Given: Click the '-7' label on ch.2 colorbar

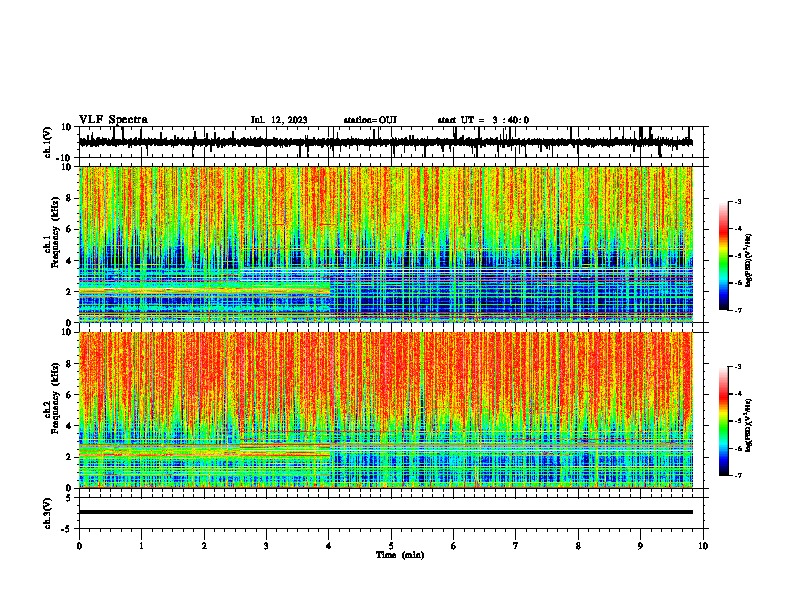Looking at the screenshot, I should pyautogui.click(x=737, y=476).
